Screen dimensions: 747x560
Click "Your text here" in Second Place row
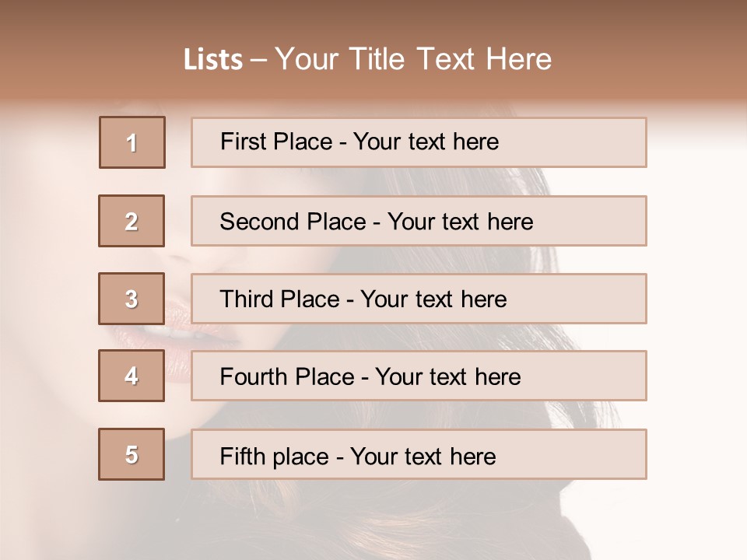[x=460, y=222]
